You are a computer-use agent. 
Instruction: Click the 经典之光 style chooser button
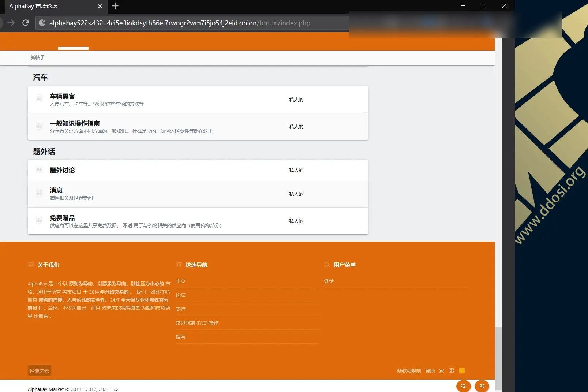[39, 371]
